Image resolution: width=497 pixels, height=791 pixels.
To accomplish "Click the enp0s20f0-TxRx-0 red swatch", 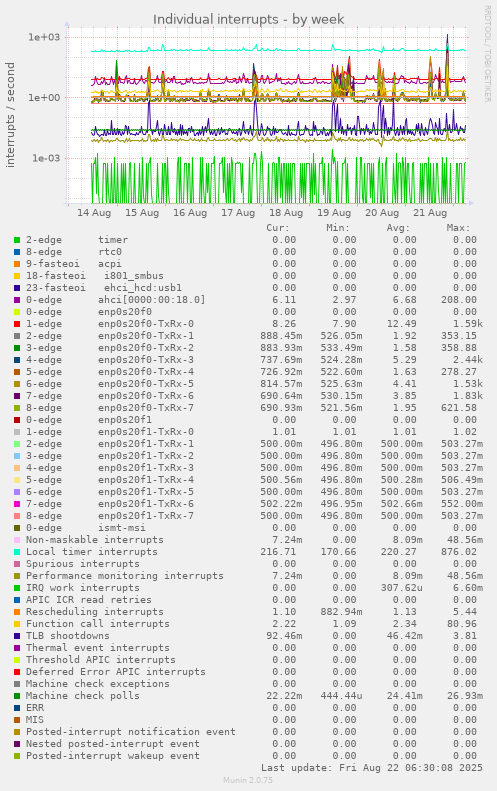I will click(x=17, y=324).
